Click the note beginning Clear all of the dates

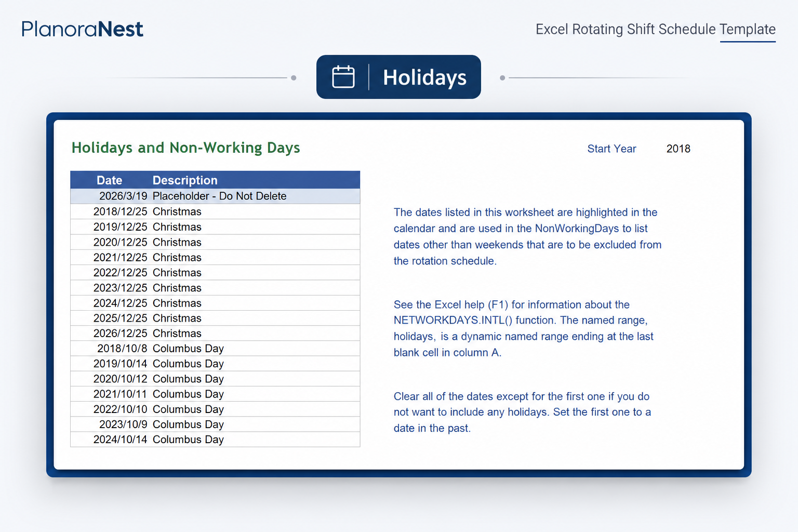pyautogui.click(x=522, y=412)
